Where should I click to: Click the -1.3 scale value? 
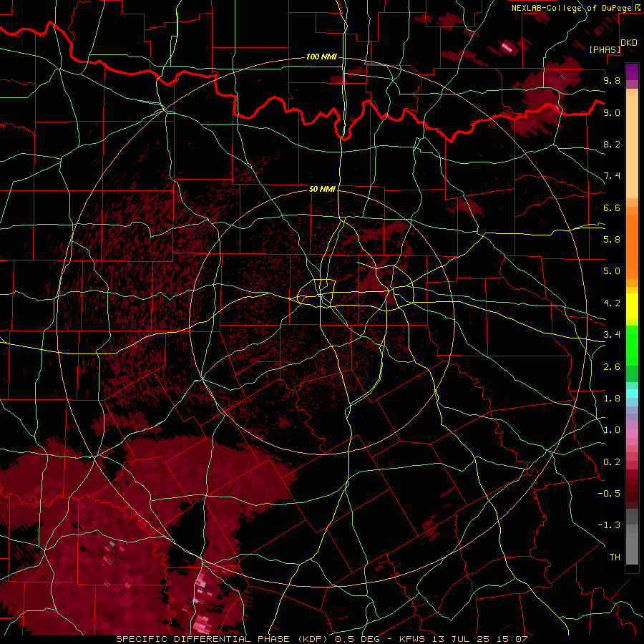coord(609,525)
